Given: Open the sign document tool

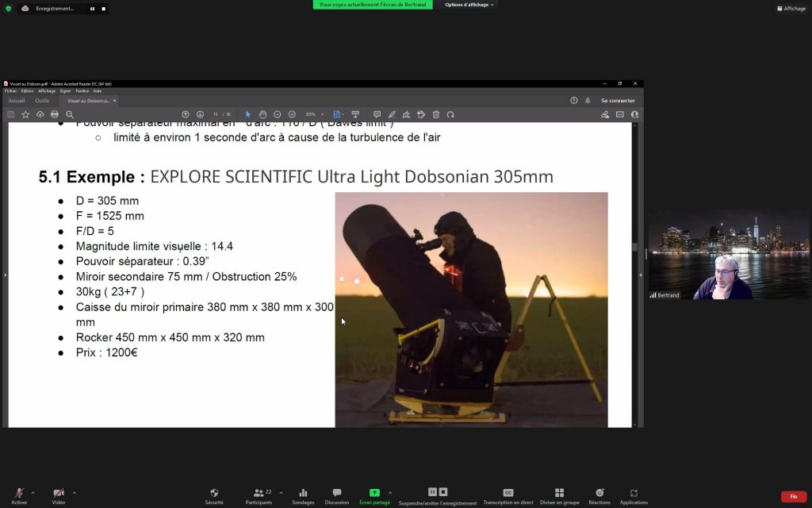Looking at the screenshot, I should click(407, 114).
